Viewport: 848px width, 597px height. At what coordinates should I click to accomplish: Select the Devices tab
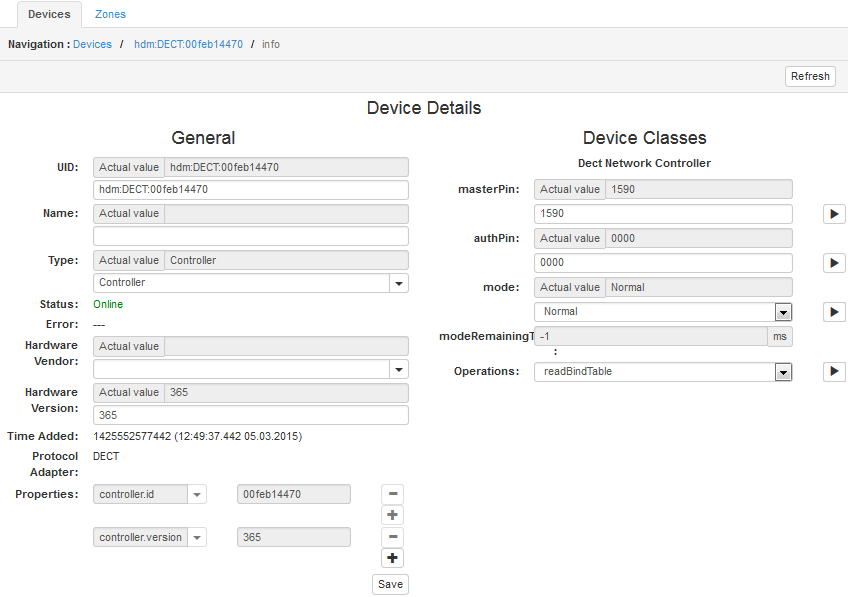49,14
